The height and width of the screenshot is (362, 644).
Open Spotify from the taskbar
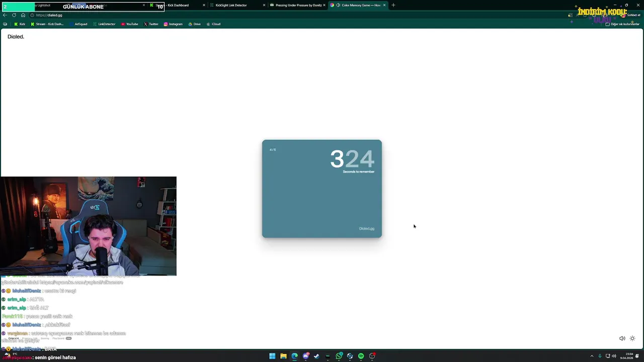point(361,356)
